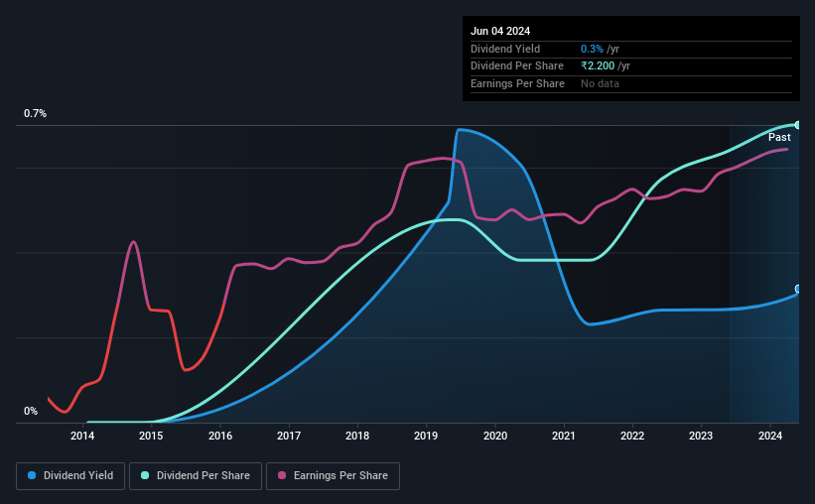Click Earnings Per Share label in tooltip

[517, 83]
